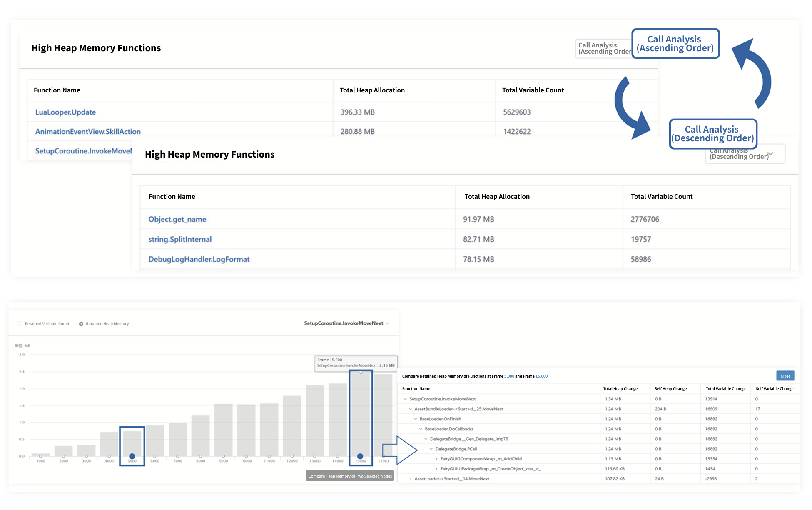
Task: Select the frame 10000 node on chart
Action: coord(246,456)
